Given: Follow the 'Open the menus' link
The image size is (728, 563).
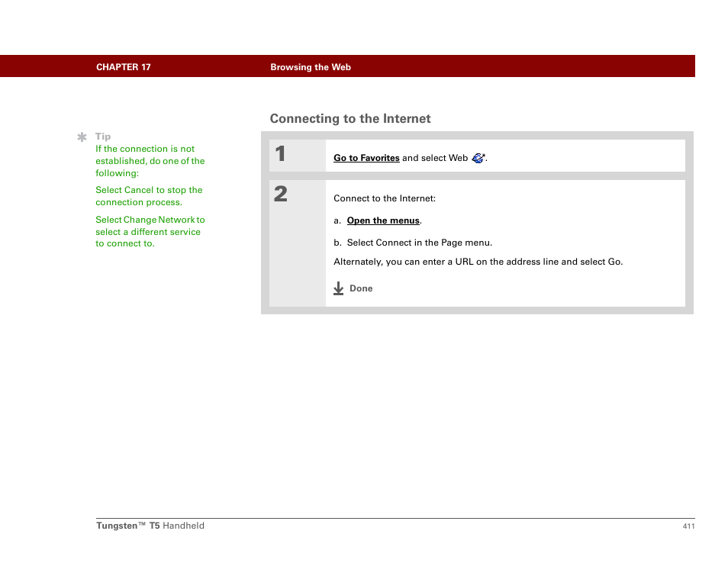Looking at the screenshot, I should click(x=383, y=220).
